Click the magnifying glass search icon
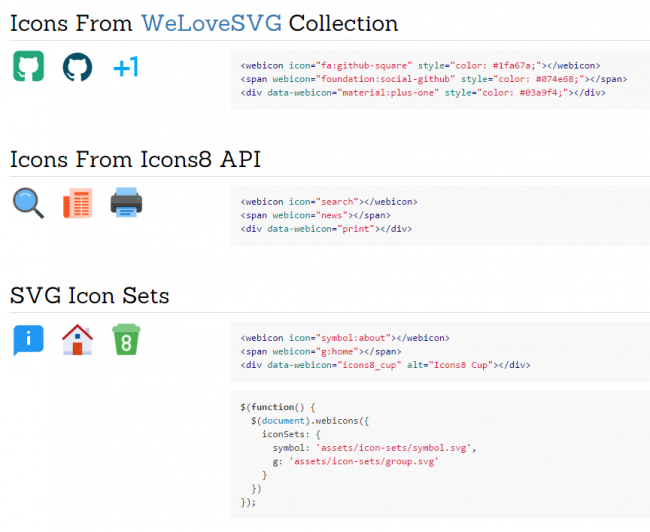650x532 pixels. click(28, 203)
